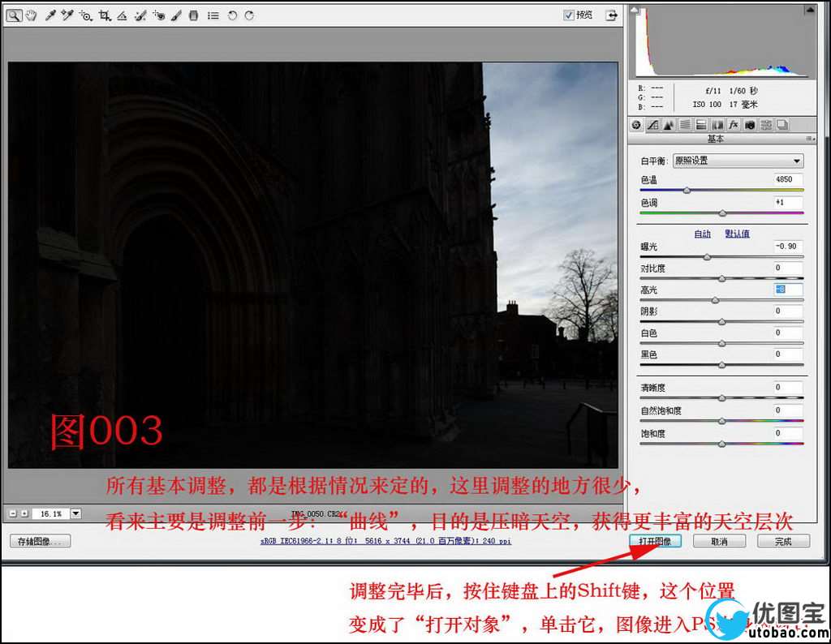831x644 pixels.
Task: Toggle highlight clipping warning in histogram
Action: click(810, 10)
